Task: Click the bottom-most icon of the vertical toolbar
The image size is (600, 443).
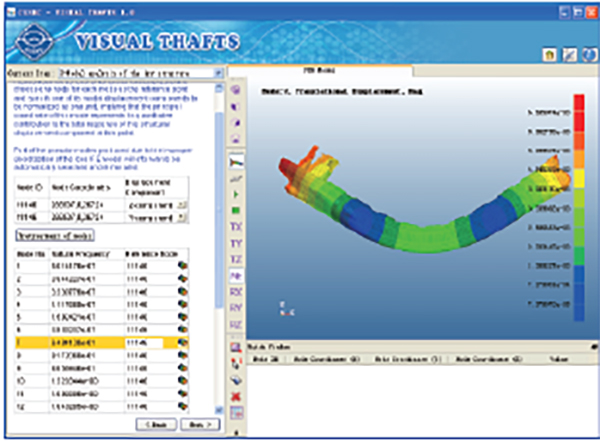Action: [x=236, y=413]
